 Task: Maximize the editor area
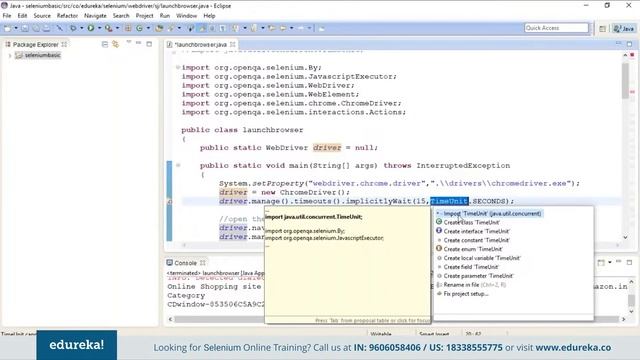(629, 44)
